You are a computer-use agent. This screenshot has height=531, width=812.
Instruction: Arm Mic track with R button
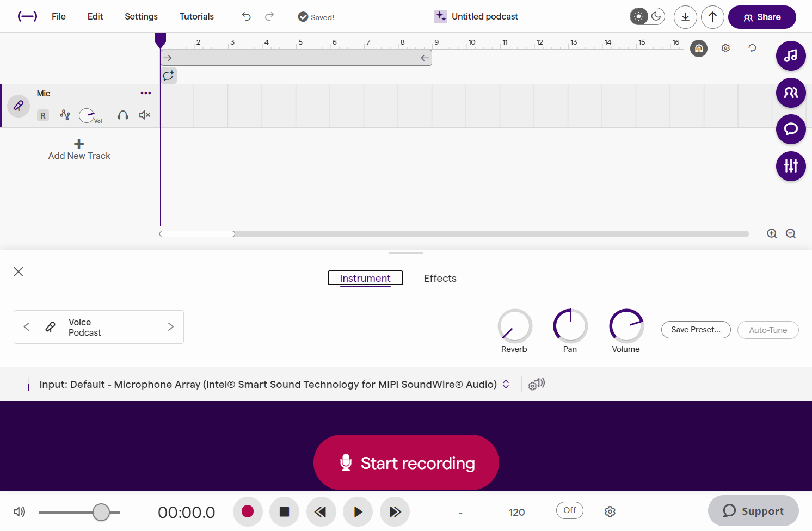[x=43, y=115]
